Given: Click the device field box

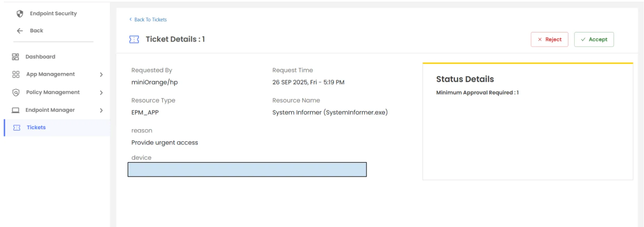Looking at the screenshot, I should 247,170.
